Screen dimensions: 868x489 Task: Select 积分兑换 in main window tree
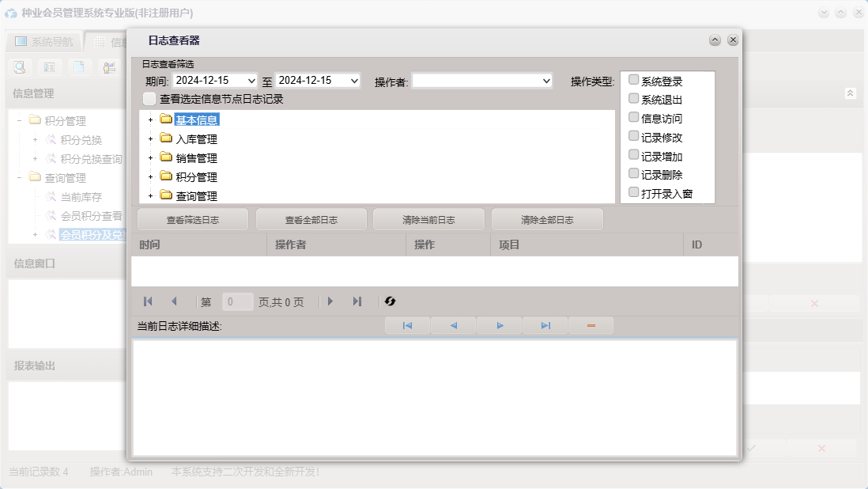81,140
